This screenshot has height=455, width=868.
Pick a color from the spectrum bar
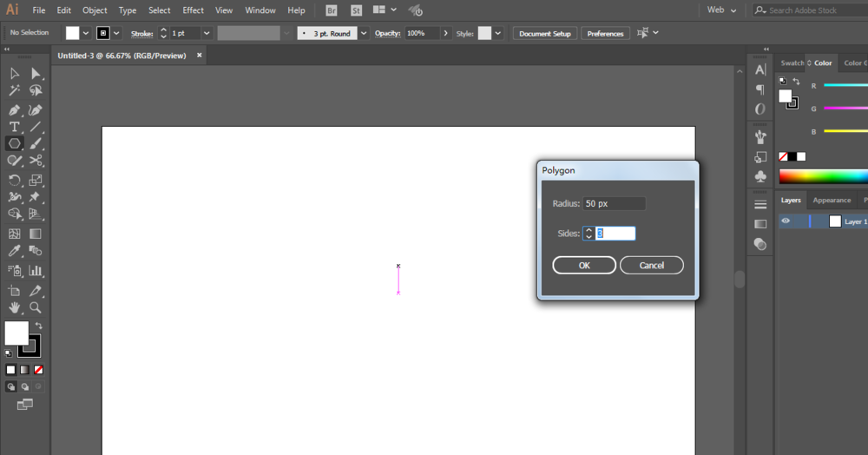tap(823, 176)
